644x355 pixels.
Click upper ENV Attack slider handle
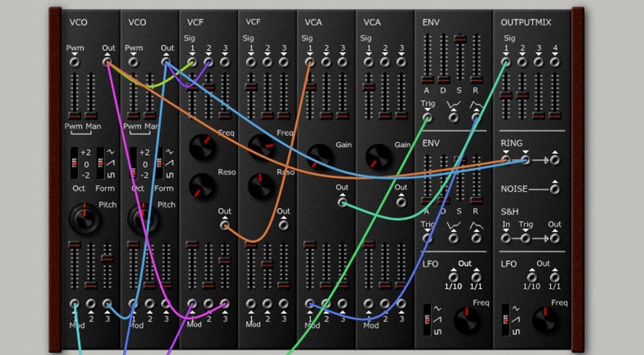point(428,80)
